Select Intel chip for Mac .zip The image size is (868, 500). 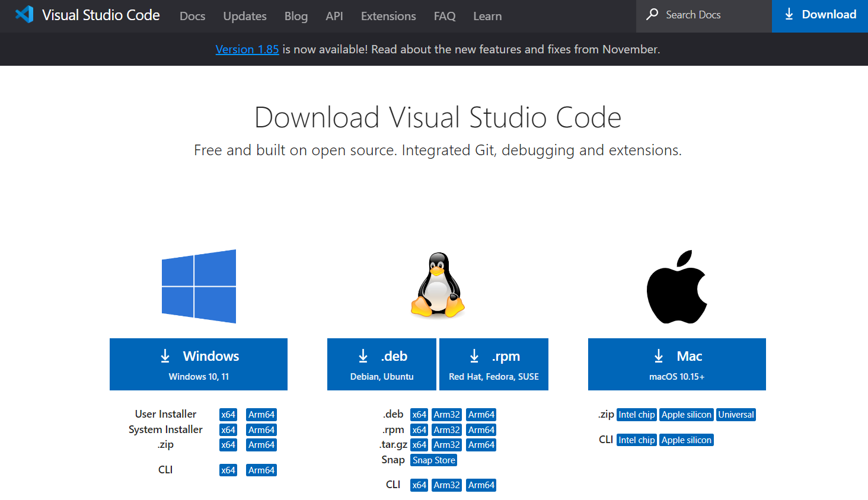[637, 415]
